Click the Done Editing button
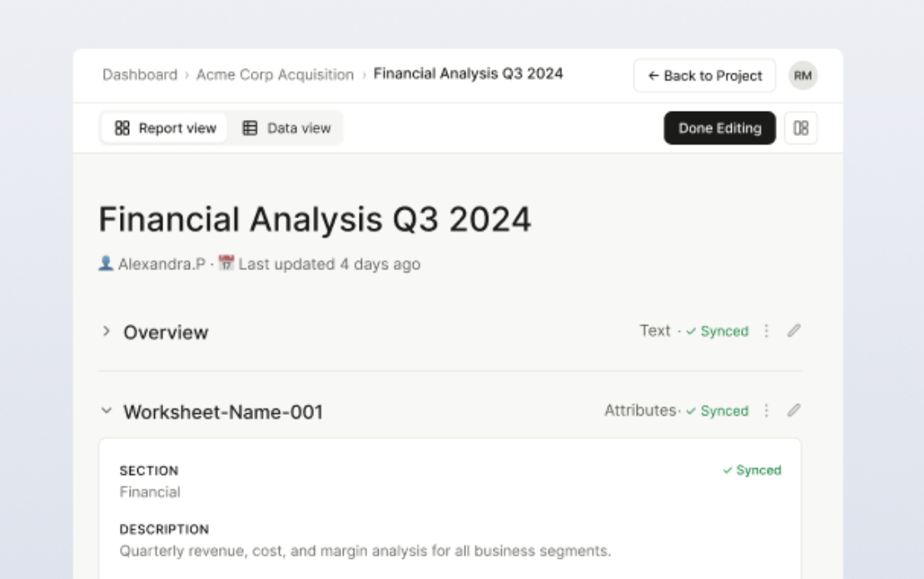Image resolution: width=924 pixels, height=579 pixels. [x=719, y=128]
